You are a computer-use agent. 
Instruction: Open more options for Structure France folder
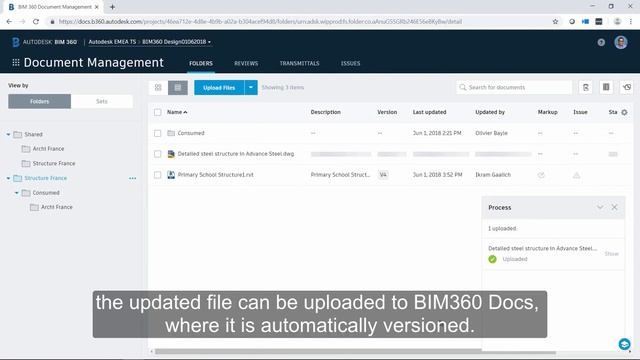[133, 178]
